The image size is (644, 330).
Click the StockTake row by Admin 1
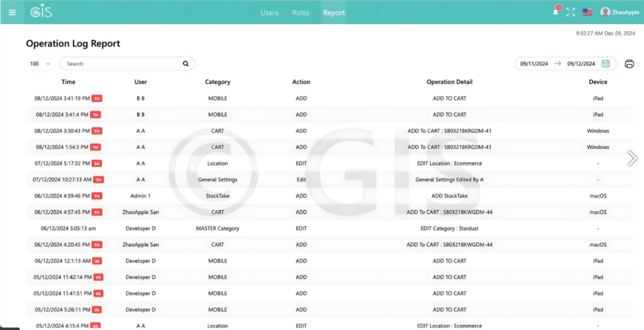point(218,196)
